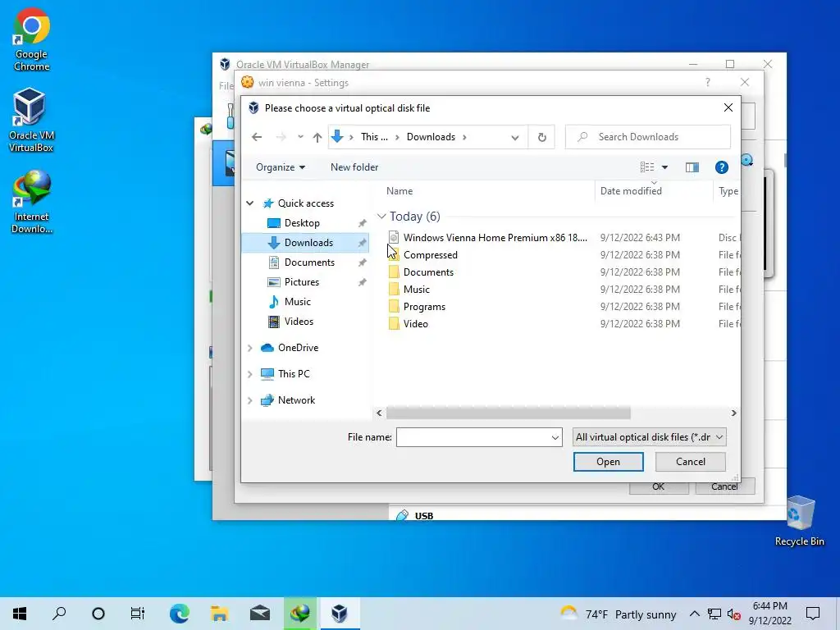Image resolution: width=840 pixels, height=630 pixels.
Task: Click Cancel in file chooser dialog
Action: pyautogui.click(x=690, y=462)
